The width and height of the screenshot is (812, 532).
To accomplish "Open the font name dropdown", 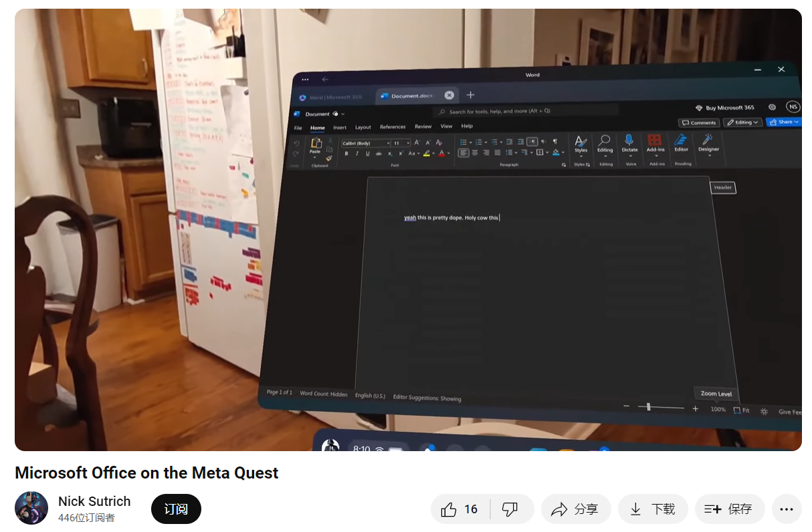I will pos(389,142).
